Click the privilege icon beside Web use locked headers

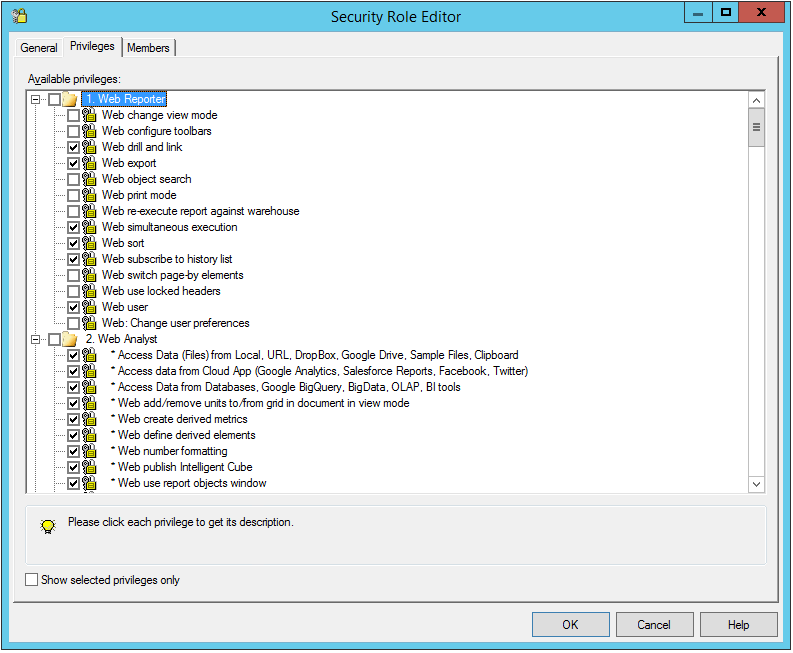point(89,291)
